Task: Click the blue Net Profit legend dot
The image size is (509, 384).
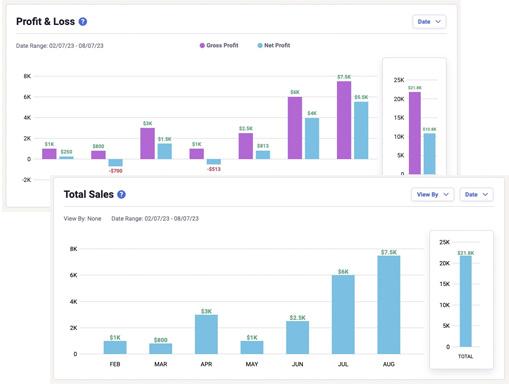Action: tap(260, 45)
